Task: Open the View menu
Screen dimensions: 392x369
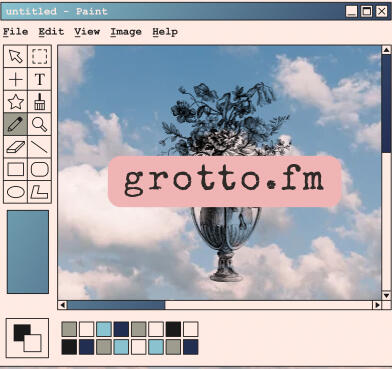Action: pos(87,32)
